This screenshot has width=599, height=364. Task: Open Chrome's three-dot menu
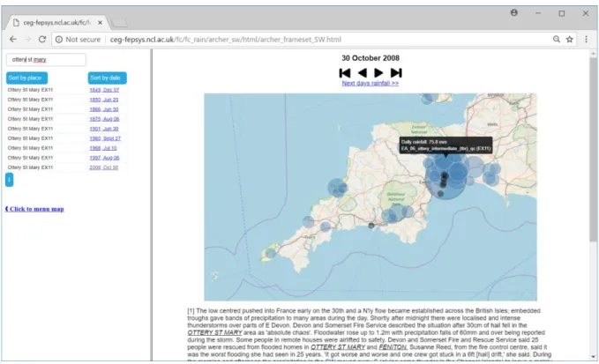pyautogui.click(x=586, y=40)
